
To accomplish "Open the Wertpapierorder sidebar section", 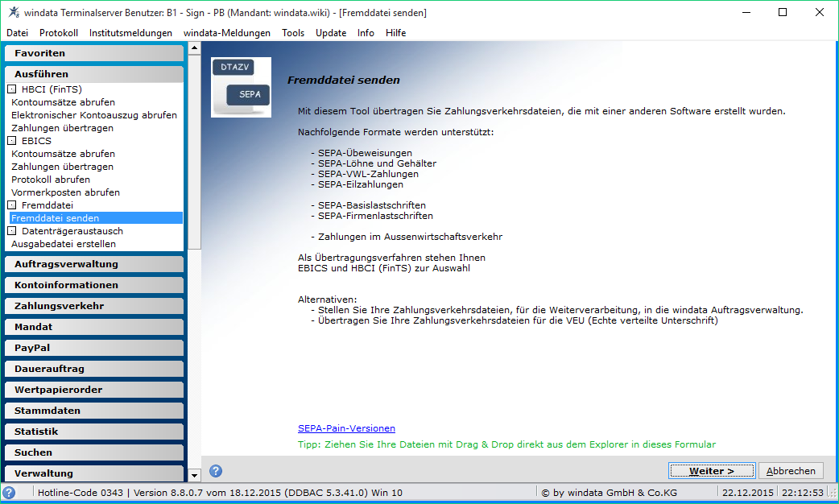I will pos(94,390).
